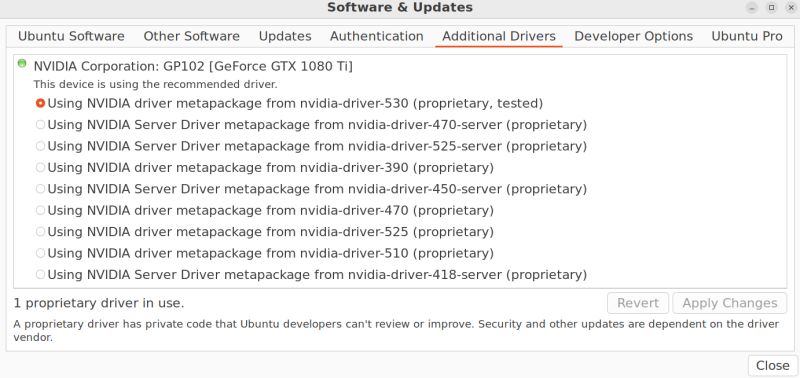This screenshot has width=800, height=378.
Task: Switch to the Ubuntu Pro tab
Action: (x=746, y=37)
